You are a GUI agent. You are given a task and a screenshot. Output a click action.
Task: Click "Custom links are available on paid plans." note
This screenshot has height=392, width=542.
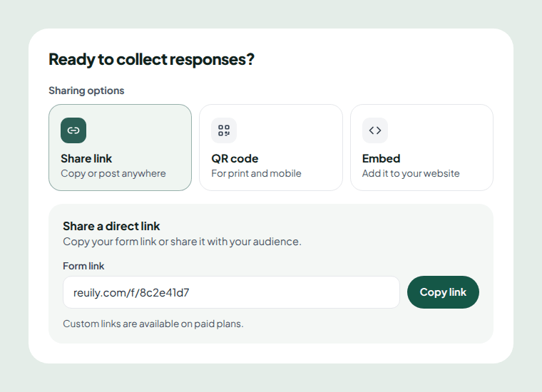[x=153, y=324]
